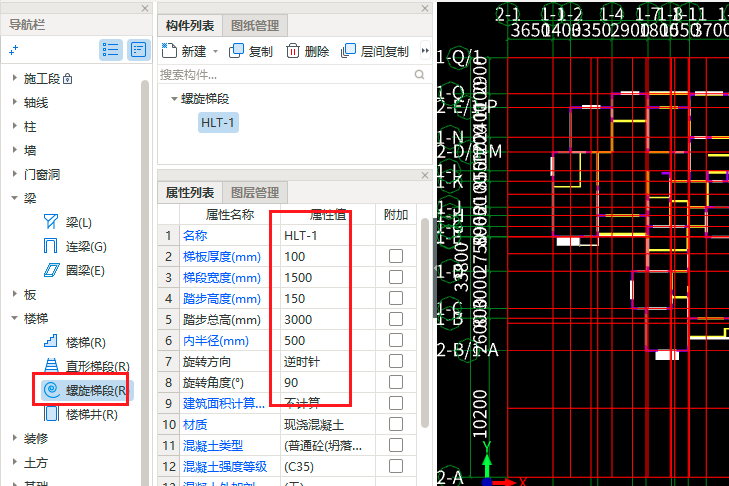Tick 附加 checkbox for 踏步高度 row
Screen dimensions: 729x486
coord(396,298)
